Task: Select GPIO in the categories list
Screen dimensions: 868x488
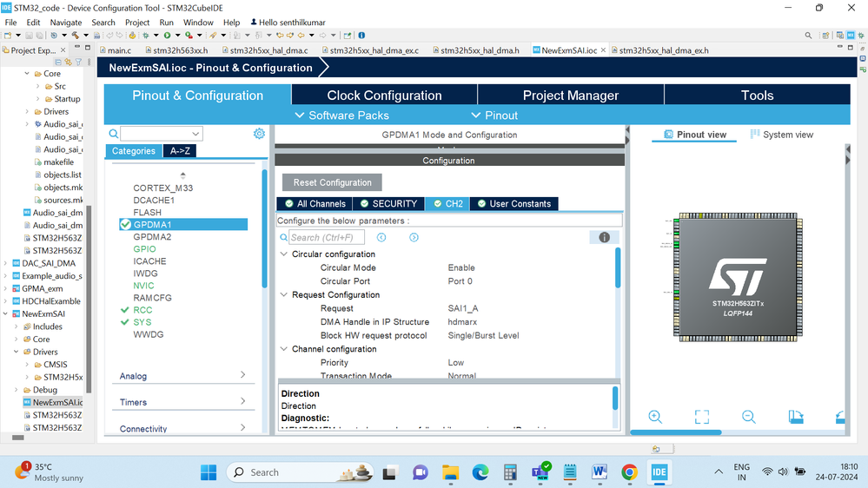Action: pos(144,249)
